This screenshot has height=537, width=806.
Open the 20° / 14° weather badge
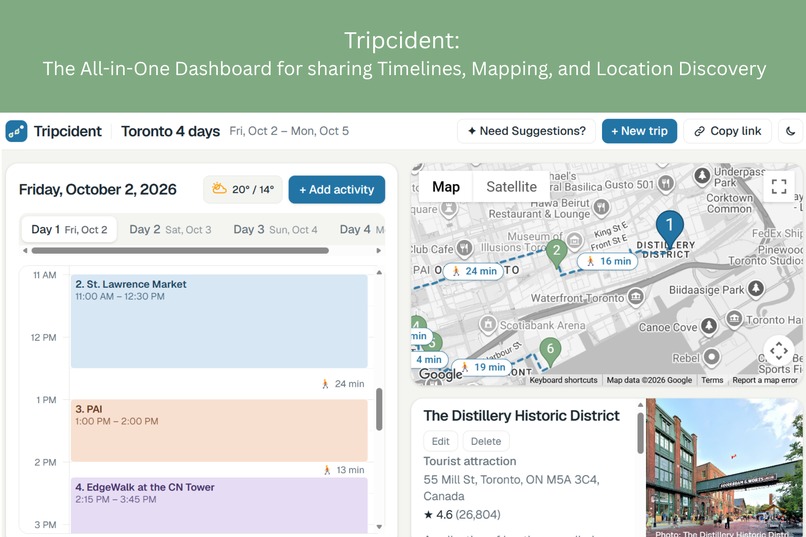(x=243, y=190)
